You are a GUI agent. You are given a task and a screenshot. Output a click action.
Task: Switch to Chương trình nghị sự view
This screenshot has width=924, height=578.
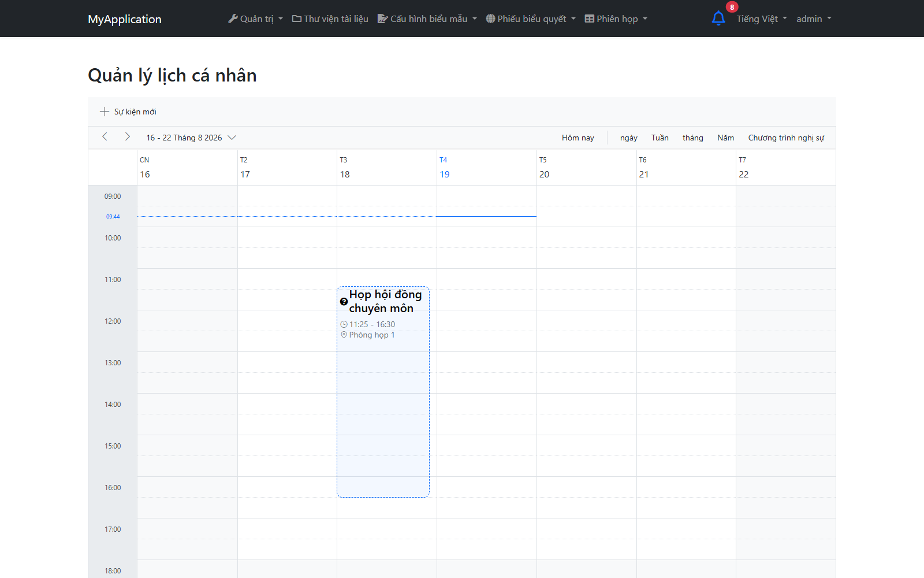pos(786,138)
